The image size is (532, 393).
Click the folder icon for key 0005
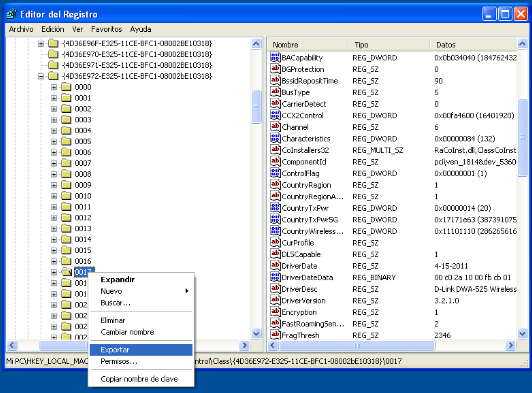[x=67, y=141]
